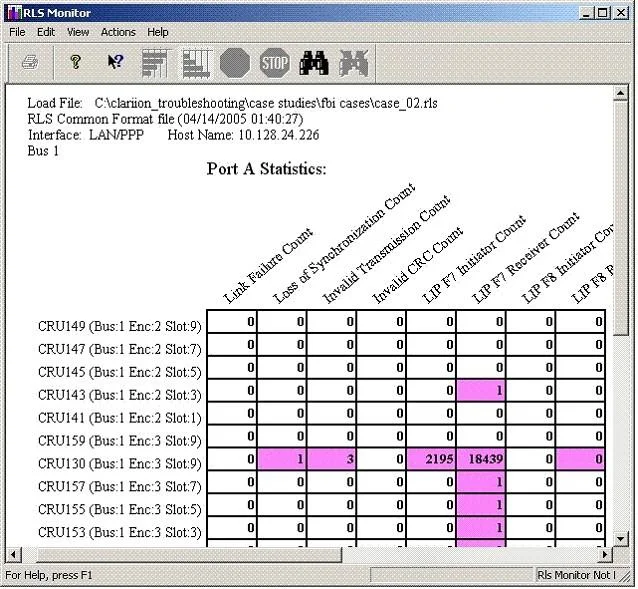Click the vertical scrollbar thumb
The image size is (638, 589).
pos(621,218)
